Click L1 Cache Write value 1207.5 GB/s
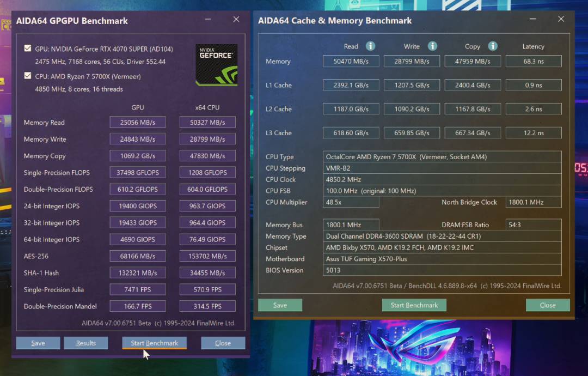The image size is (588, 376). pos(412,85)
